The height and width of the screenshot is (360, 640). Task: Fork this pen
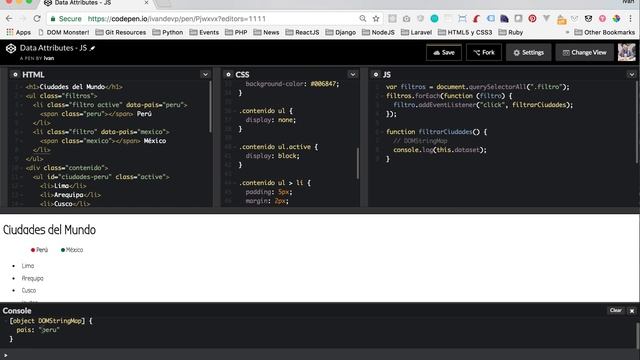(x=484, y=53)
